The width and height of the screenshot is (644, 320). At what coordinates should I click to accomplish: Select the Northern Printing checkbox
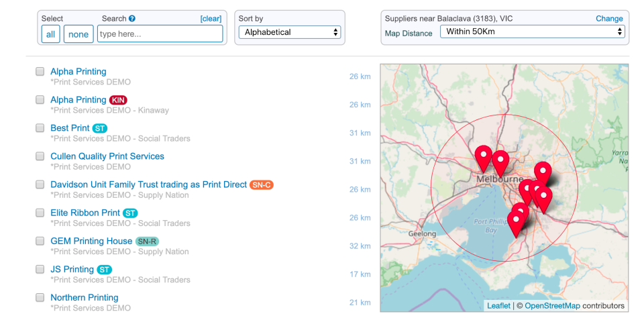click(x=40, y=297)
